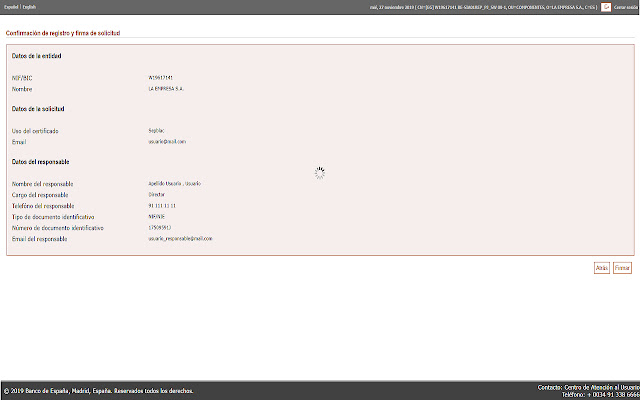Click the 'Datos de la entidad' heading

coord(36,56)
